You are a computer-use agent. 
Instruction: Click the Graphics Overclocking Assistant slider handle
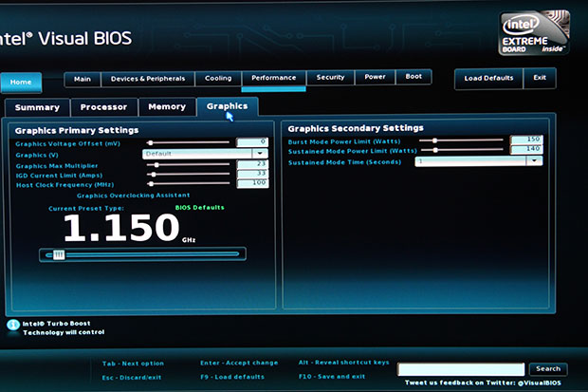coord(59,255)
